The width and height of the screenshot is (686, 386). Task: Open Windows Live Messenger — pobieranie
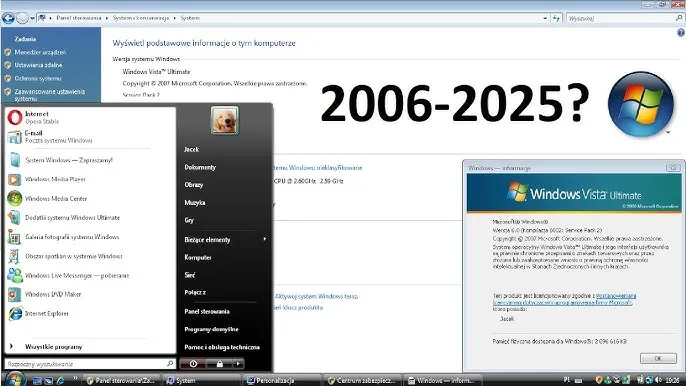pos(90,275)
